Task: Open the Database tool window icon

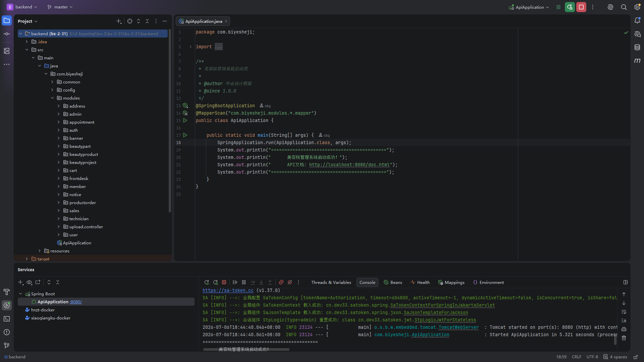Action: [x=637, y=47]
